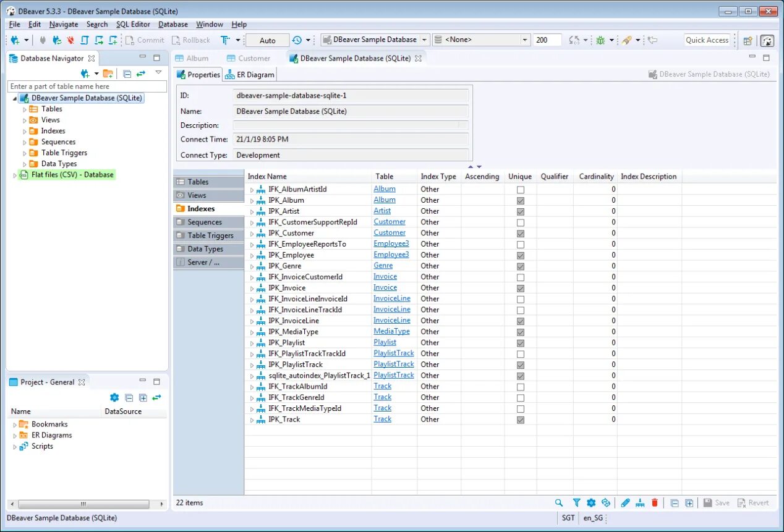The height and width of the screenshot is (532, 784).
Task: Open the Database menu
Action: 173,25
